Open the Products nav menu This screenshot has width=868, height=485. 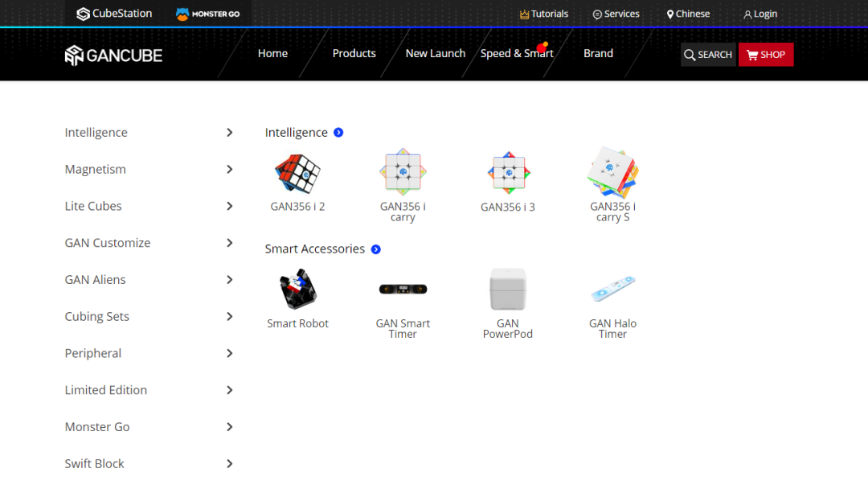pyautogui.click(x=354, y=54)
